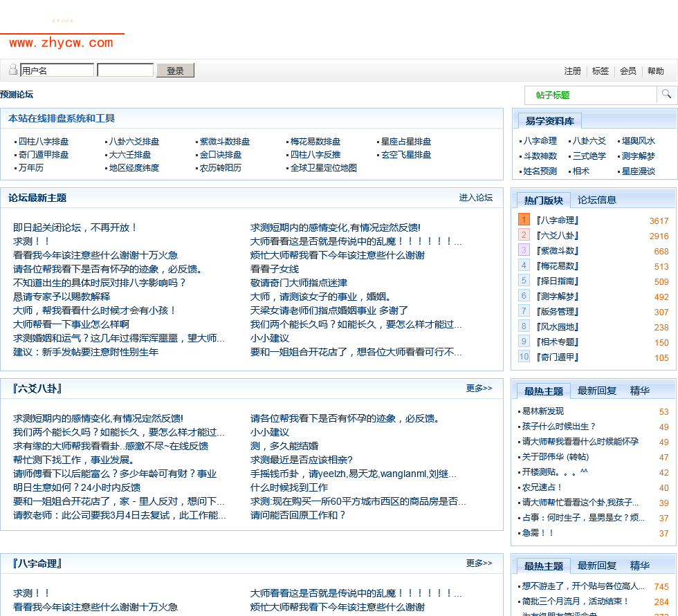The height and width of the screenshot is (616, 678).
Task: Open topic 请问能否回原工作和？
Action: pos(298,515)
